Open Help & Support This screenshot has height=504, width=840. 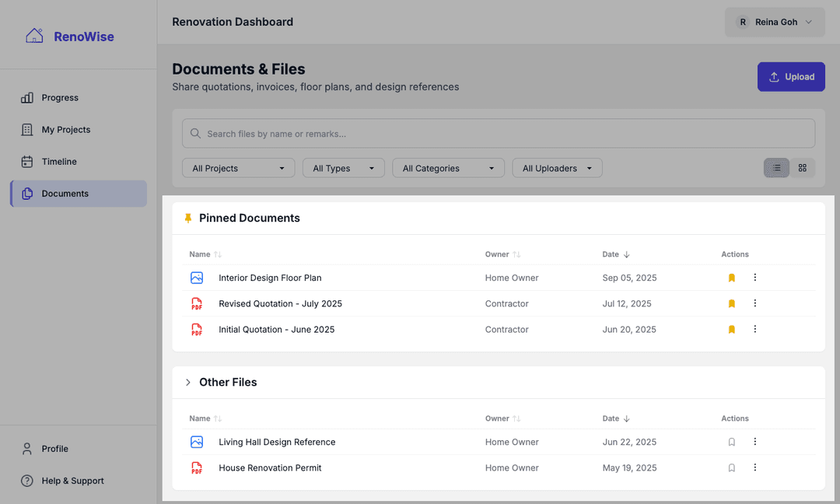point(26,480)
